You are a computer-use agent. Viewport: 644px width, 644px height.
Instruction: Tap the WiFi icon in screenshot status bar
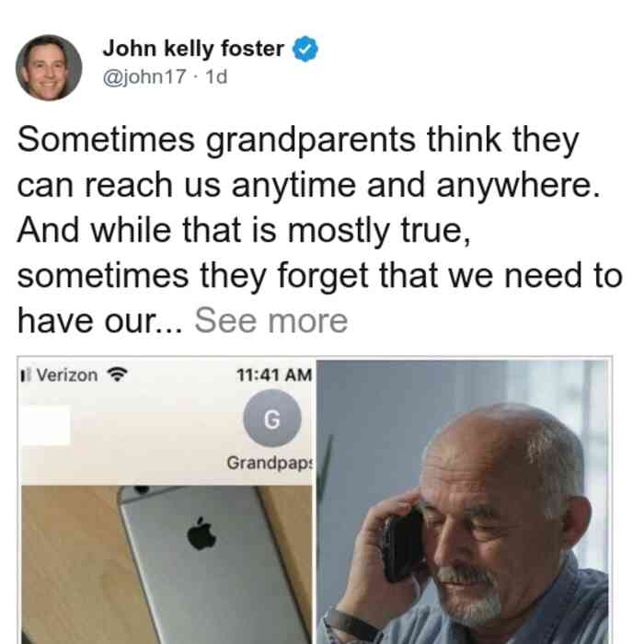pyautogui.click(x=117, y=374)
